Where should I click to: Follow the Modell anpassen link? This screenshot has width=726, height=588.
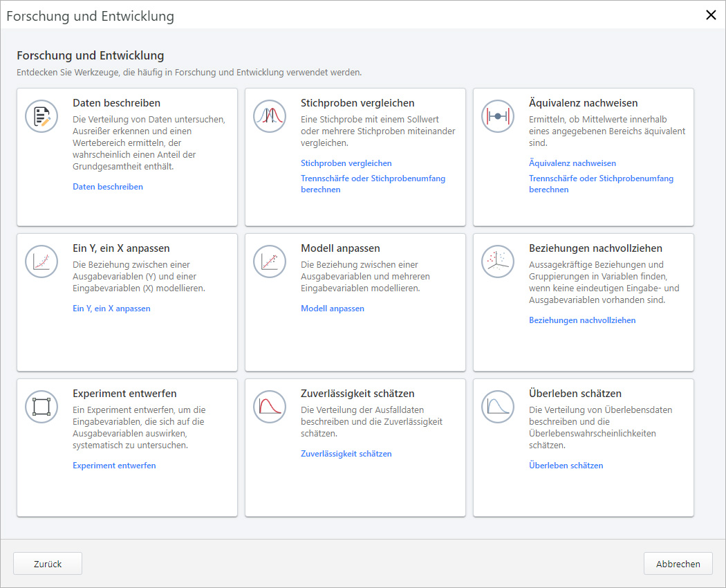(x=332, y=309)
